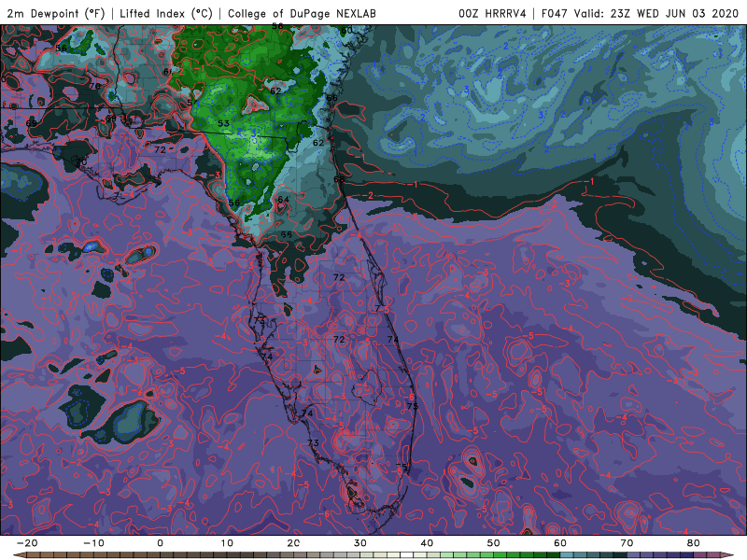The height and width of the screenshot is (560, 747).
Task: Click the '-10' color bar label
Action: coord(93,543)
